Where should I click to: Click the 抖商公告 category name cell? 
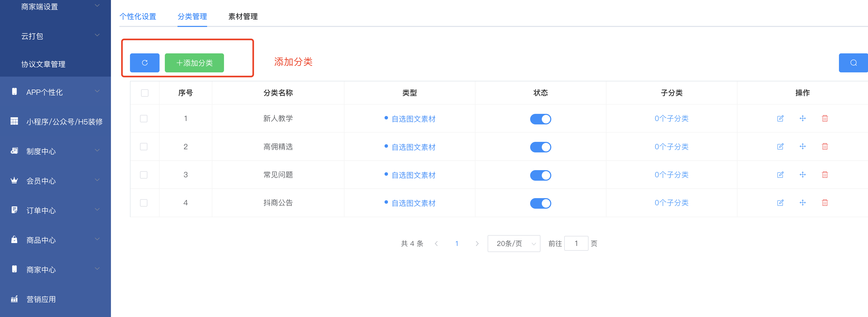click(x=278, y=203)
